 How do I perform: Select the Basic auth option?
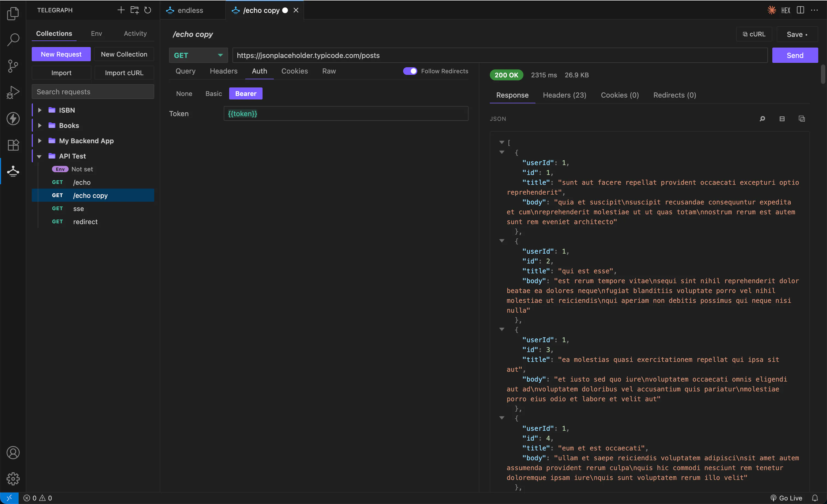click(x=214, y=93)
